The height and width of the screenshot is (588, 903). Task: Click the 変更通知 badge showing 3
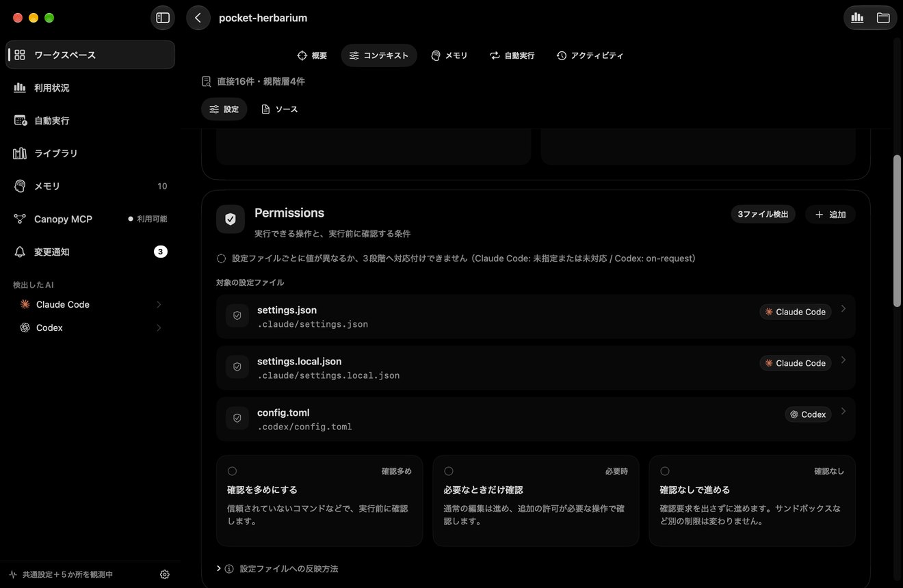point(161,252)
